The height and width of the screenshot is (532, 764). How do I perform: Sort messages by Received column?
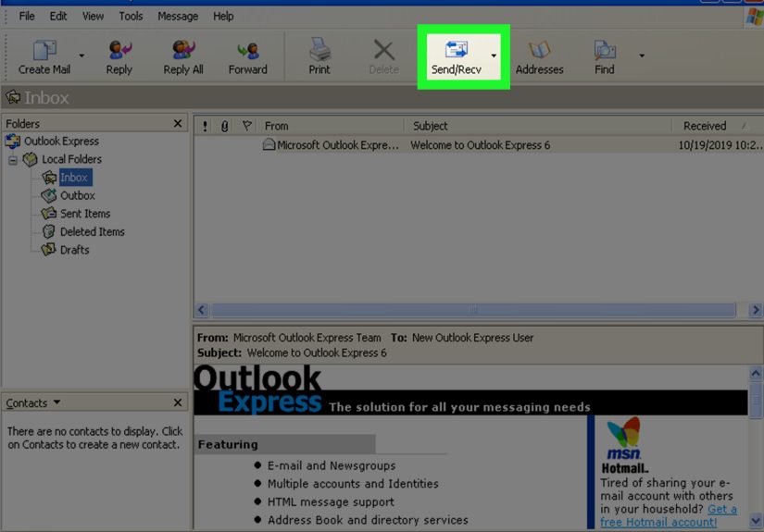point(717,126)
